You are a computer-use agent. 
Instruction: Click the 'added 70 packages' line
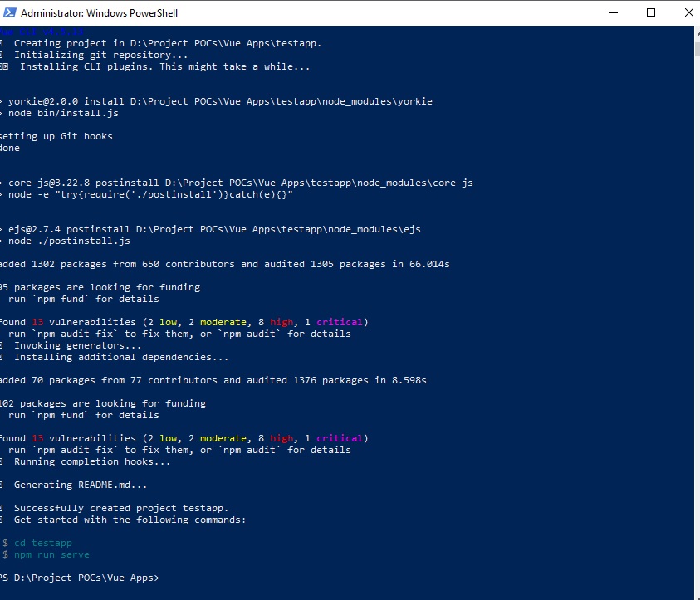(x=213, y=380)
